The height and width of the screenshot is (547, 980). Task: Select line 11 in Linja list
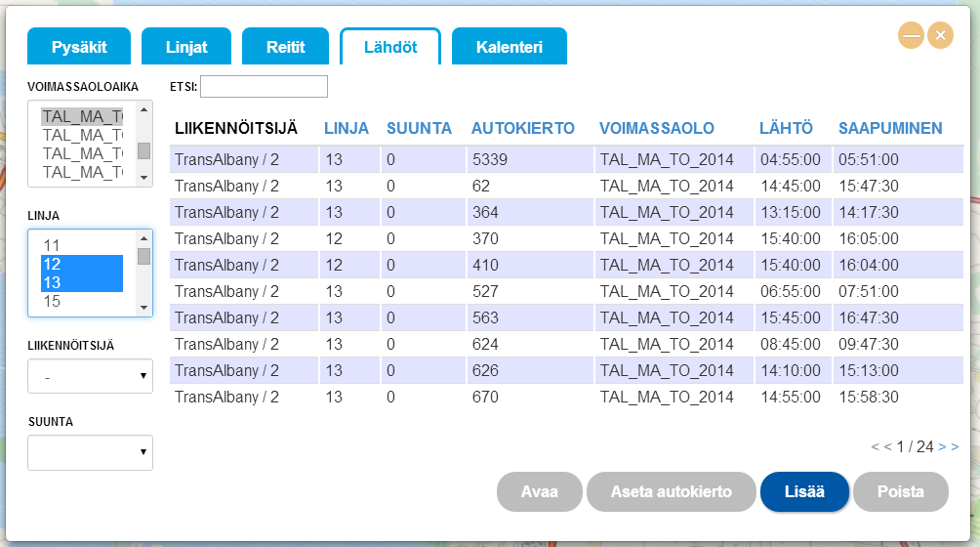point(82,245)
